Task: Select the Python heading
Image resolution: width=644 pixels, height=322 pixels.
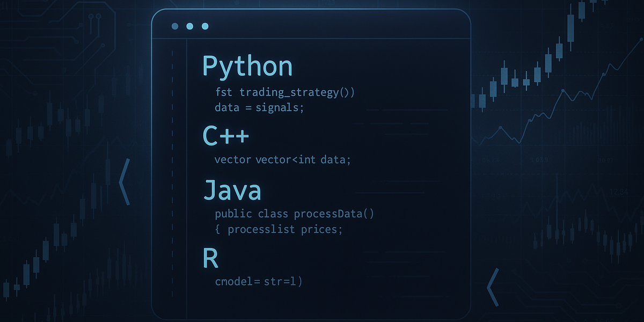Action: click(247, 67)
